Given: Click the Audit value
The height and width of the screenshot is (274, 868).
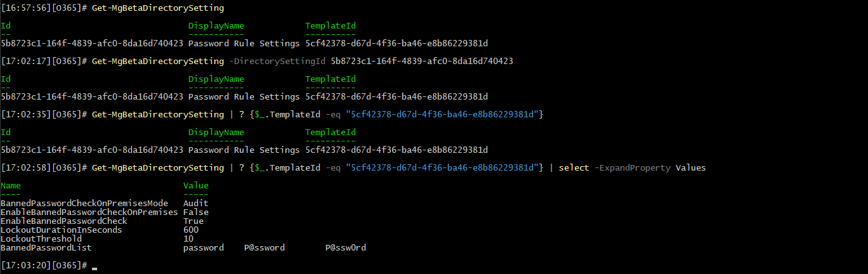Looking at the screenshot, I should pyautogui.click(x=195, y=204).
